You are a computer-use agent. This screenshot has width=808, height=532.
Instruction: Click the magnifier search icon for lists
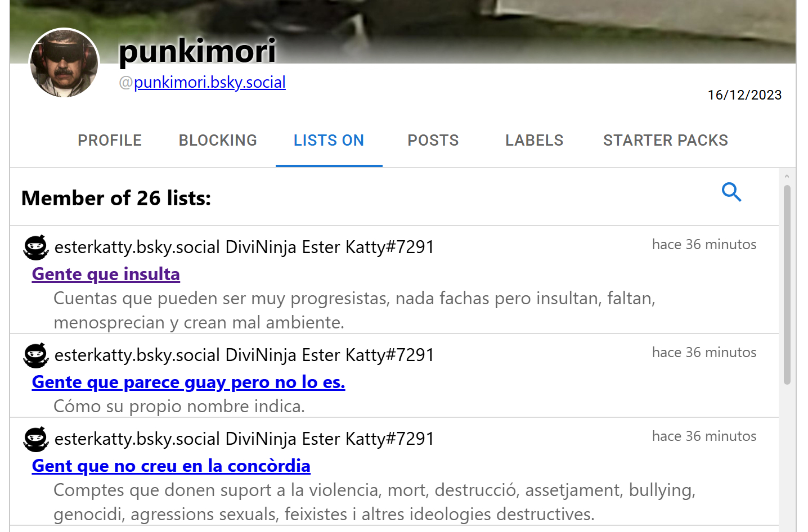tap(731, 192)
